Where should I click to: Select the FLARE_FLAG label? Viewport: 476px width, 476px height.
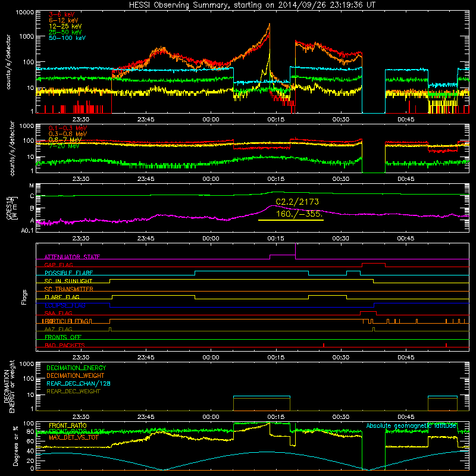point(62,297)
